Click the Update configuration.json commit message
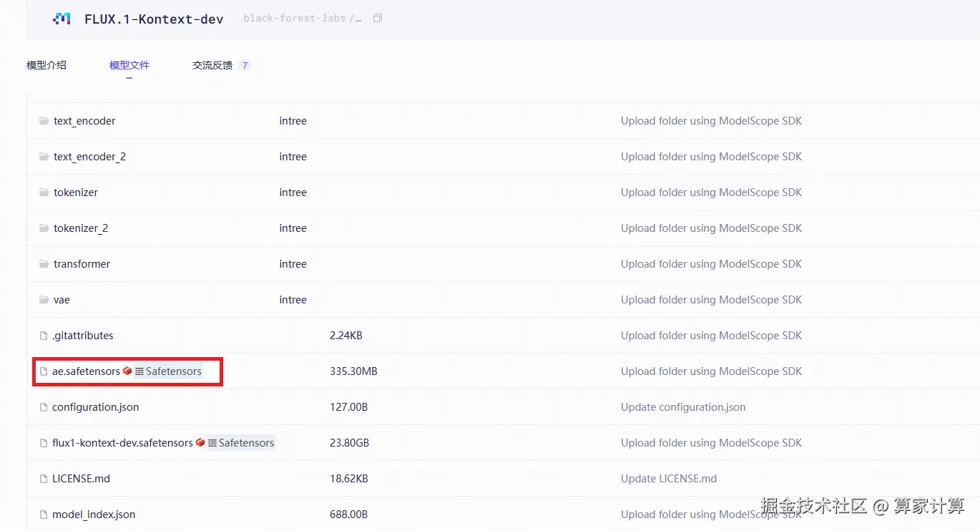Screen dimensions: 980x531 click(x=683, y=407)
